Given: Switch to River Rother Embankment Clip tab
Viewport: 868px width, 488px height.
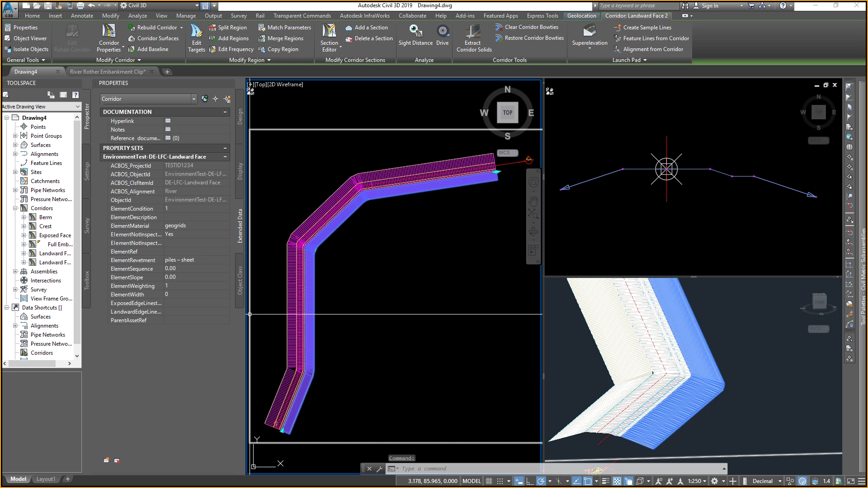Looking at the screenshot, I should click(107, 72).
